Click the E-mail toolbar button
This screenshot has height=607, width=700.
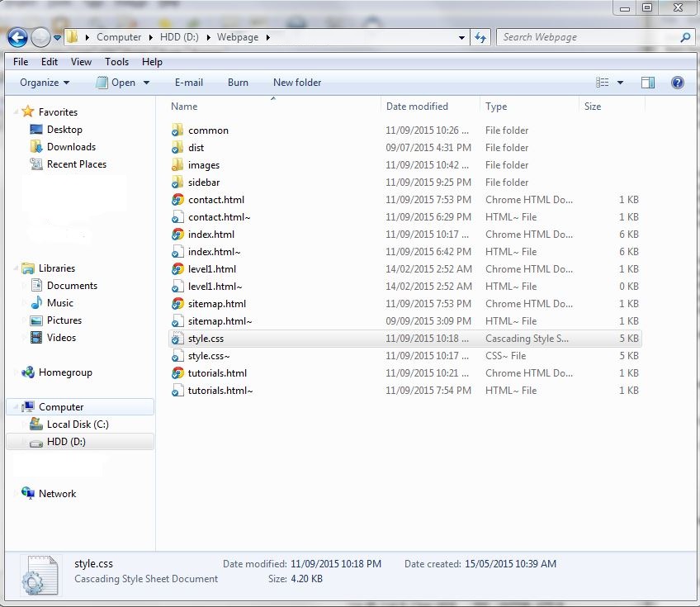(189, 83)
